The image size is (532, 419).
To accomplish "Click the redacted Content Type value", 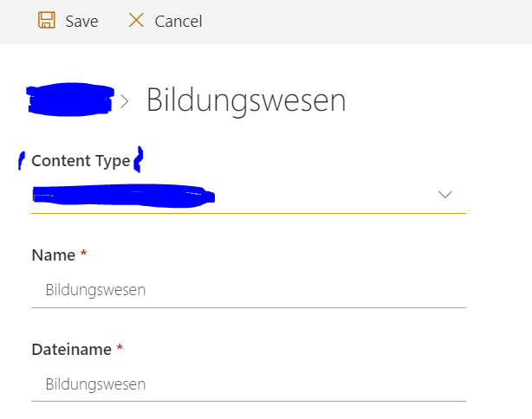I will pyautogui.click(x=124, y=196).
